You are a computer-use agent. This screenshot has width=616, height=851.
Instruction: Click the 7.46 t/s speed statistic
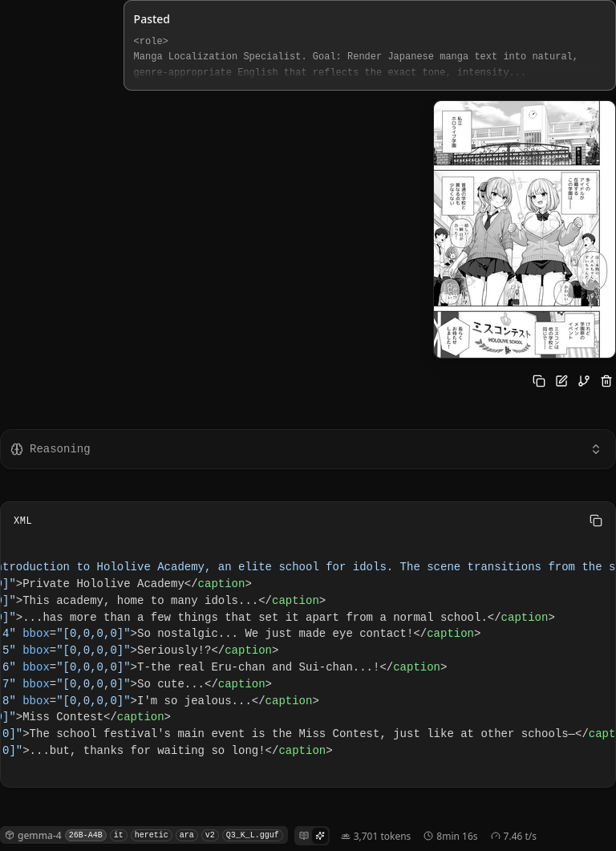click(513, 836)
